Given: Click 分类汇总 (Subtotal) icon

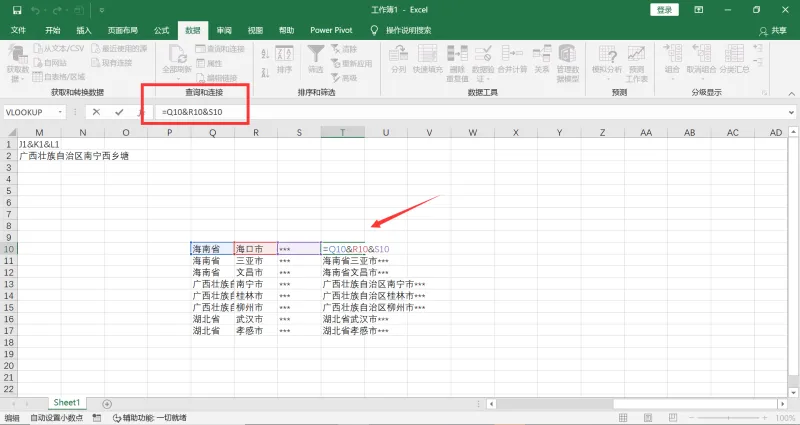Looking at the screenshot, I should (735, 54).
